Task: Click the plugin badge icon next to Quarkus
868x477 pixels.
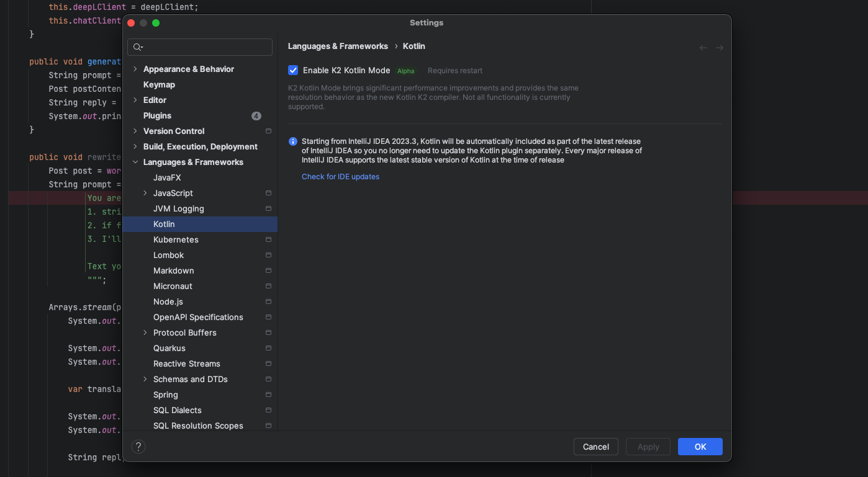Action: tap(268, 348)
